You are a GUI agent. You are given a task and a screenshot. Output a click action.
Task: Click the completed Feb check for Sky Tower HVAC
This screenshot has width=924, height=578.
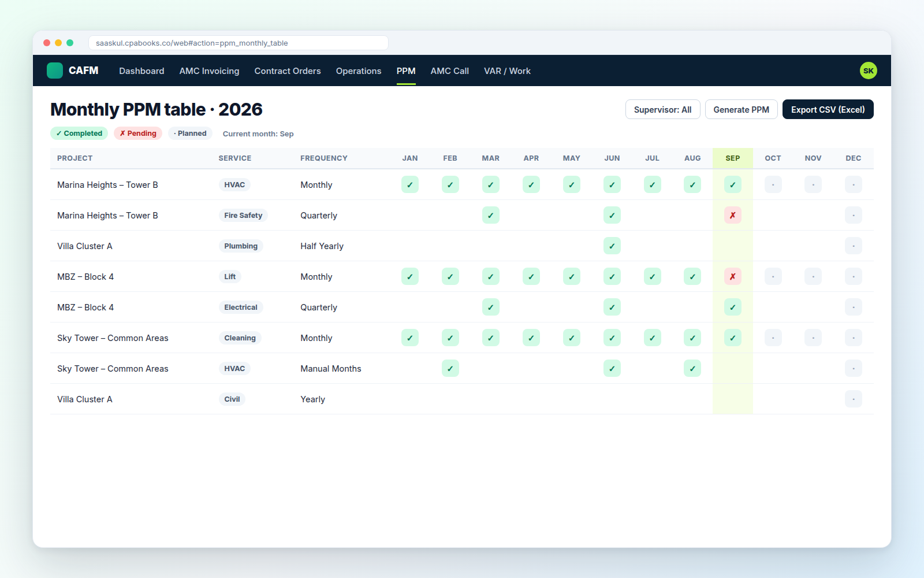[x=450, y=368]
